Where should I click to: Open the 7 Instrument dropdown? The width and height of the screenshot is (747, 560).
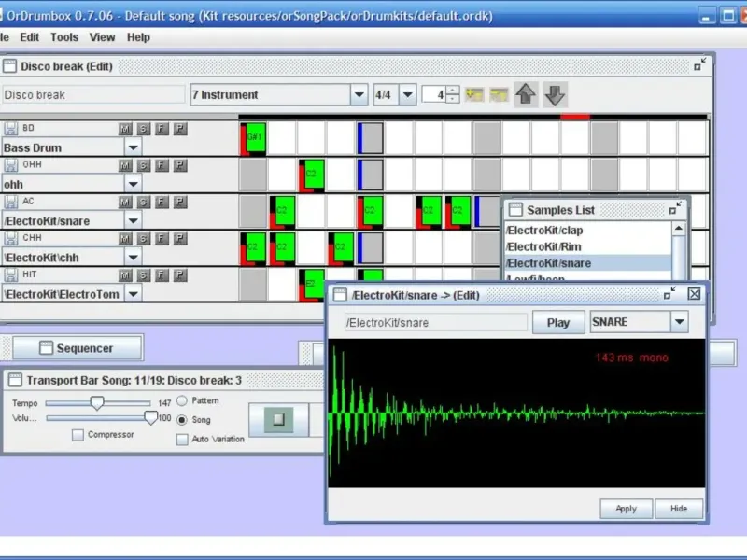[359, 95]
